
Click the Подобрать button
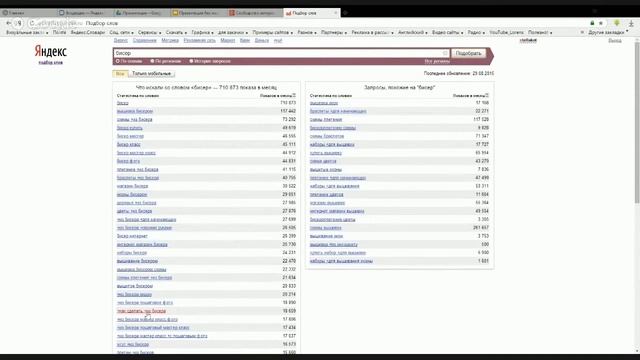(x=468, y=53)
